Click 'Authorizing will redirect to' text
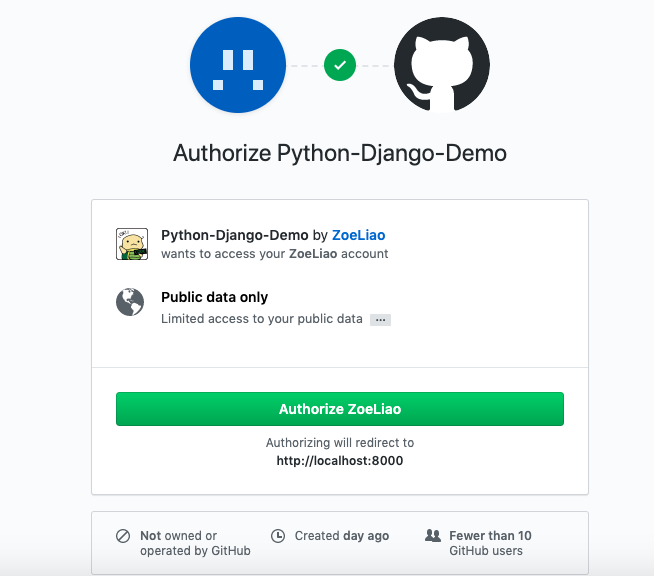The height and width of the screenshot is (576, 654). [x=340, y=443]
